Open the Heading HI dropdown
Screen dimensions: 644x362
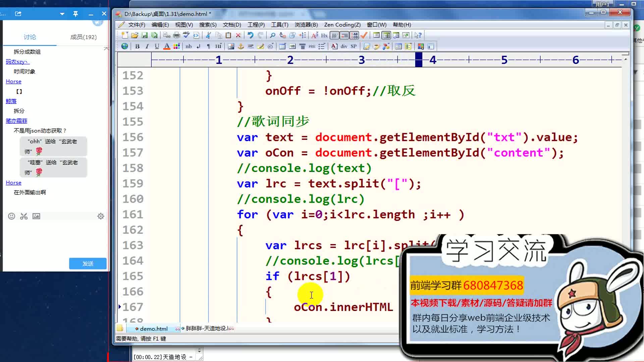218,46
